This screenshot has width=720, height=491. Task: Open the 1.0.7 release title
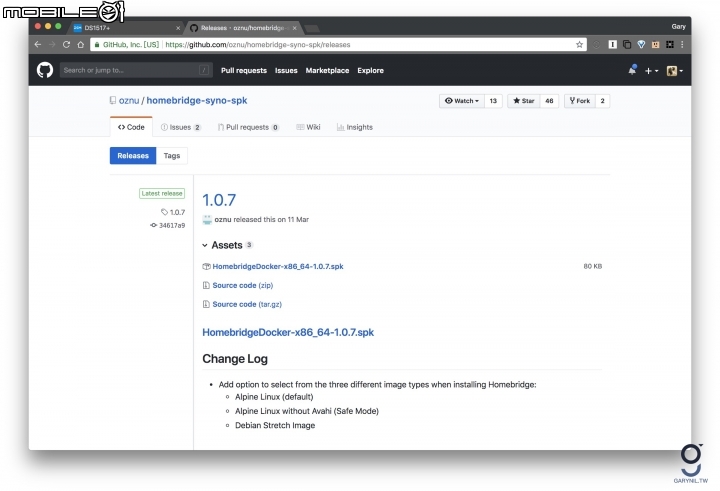point(219,200)
